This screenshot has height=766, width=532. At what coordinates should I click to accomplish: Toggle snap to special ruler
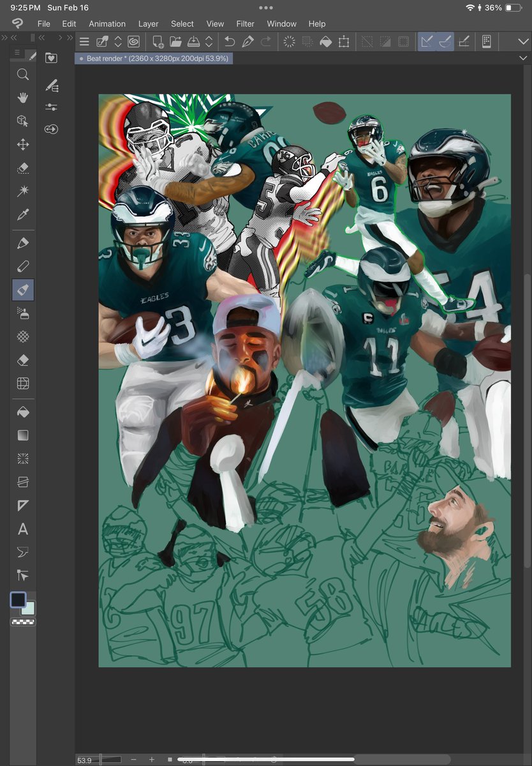pyautogui.click(x=445, y=41)
